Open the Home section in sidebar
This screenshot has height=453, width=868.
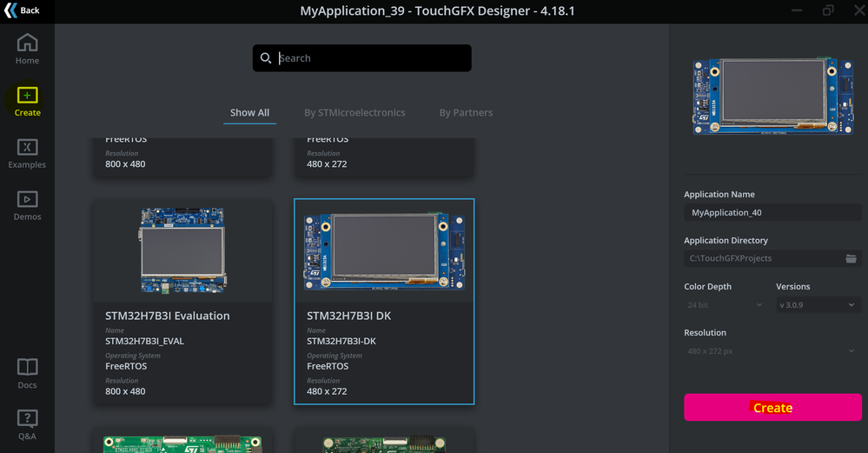[27, 50]
